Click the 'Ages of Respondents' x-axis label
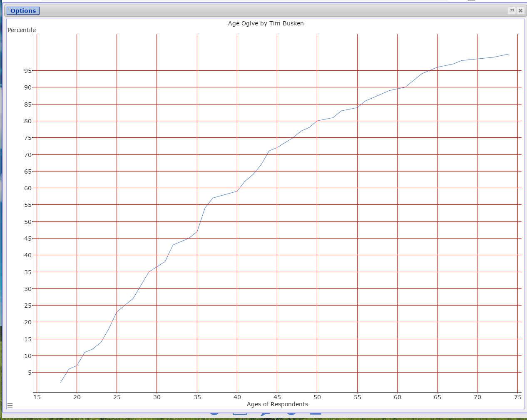Image resolution: width=527 pixels, height=420 pixels. [277, 404]
